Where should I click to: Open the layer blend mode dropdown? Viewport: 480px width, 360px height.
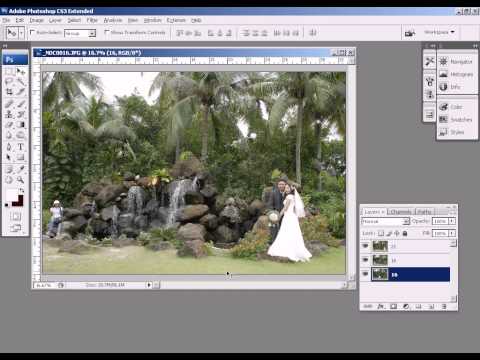point(385,221)
